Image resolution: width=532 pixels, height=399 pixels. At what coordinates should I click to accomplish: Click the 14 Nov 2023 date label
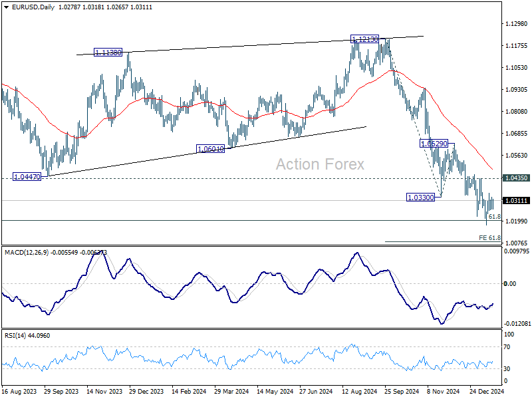104,391
